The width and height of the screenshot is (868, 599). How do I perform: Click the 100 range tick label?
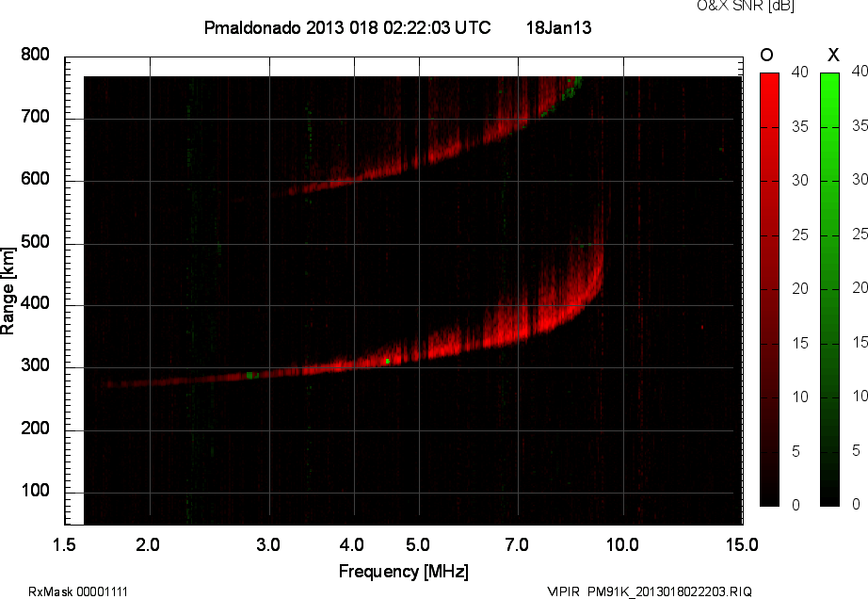click(35, 491)
